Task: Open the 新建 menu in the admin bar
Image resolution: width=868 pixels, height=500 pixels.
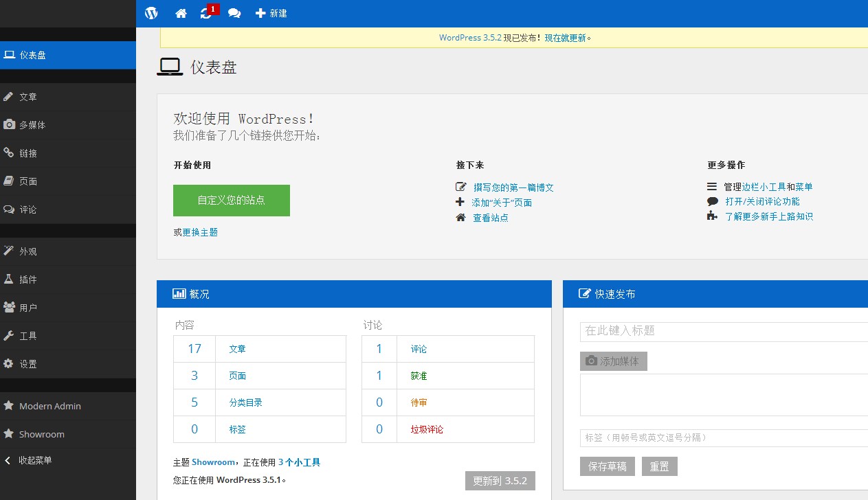Action: pyautogui.click(x=271, y=13)
